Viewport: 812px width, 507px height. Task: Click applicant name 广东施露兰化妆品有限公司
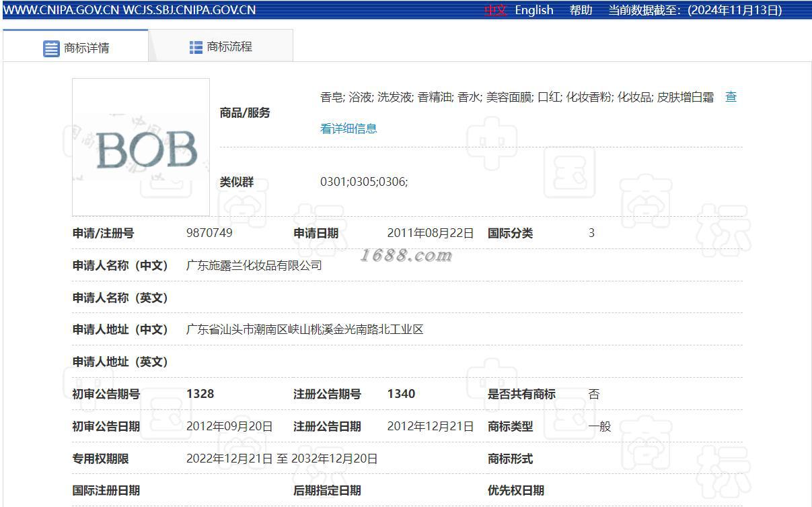pyautogui.click(x=254, y=265)
